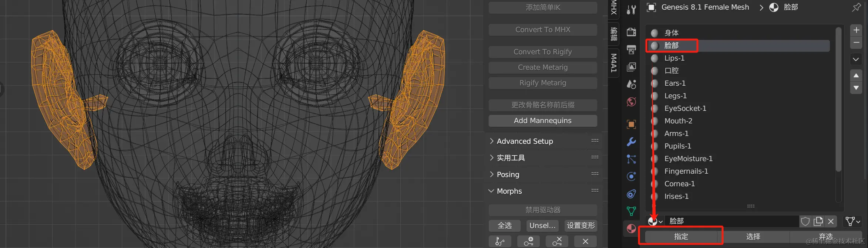
Task: Click the 指定 assign button
Action: point(681,237)
